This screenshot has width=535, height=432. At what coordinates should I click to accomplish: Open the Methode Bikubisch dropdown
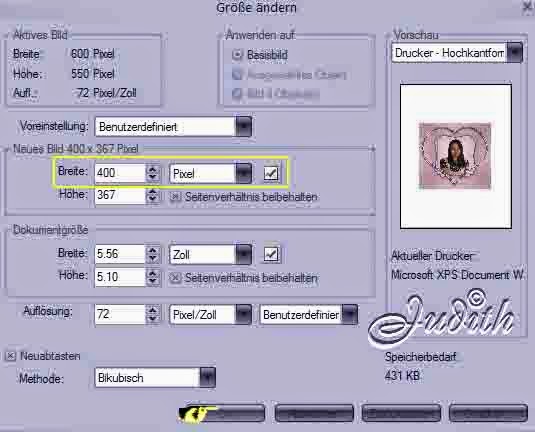click(155, 377)
